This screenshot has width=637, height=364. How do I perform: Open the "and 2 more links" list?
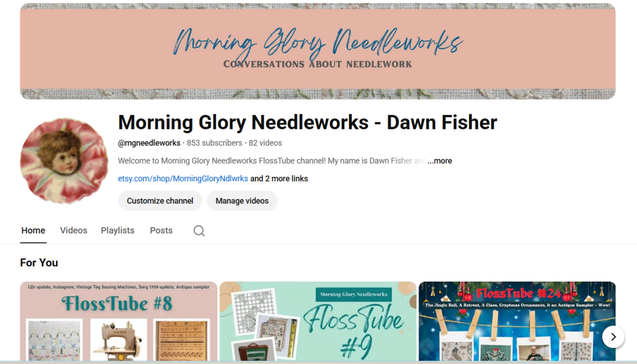coord(279,178)
